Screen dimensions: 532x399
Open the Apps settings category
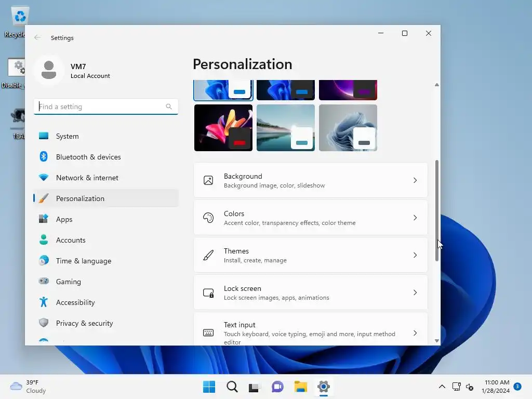pos(105,219)
